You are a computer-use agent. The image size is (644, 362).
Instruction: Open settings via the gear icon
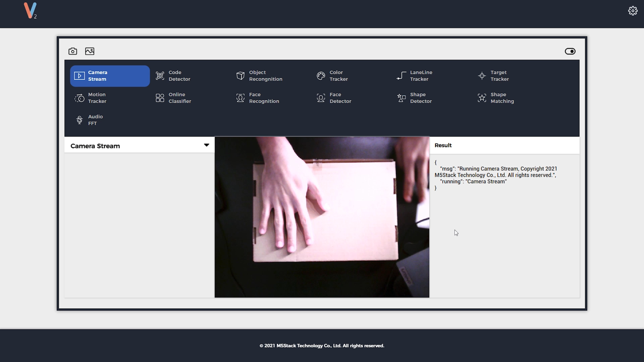click(x=633, y=11)
